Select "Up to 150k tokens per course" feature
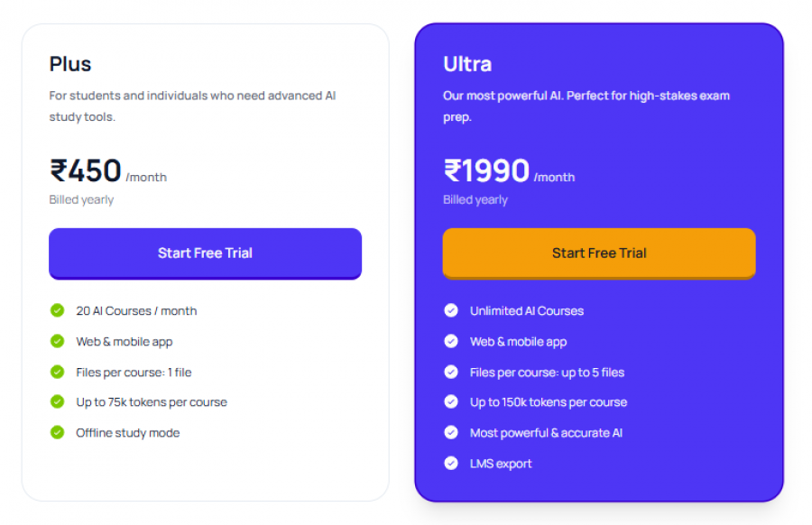 click(x=549, y=402)
